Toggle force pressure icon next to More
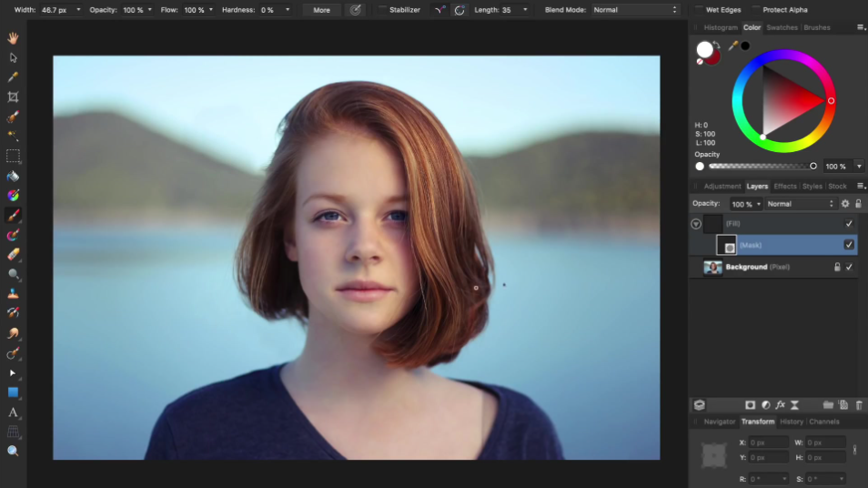This screenshot has height=488, width=868. 356,10
